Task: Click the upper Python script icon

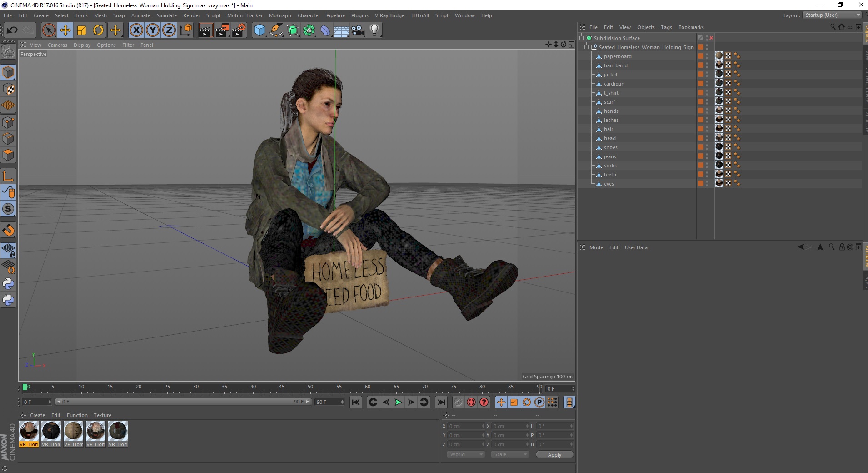Action: tap(8, 284)
